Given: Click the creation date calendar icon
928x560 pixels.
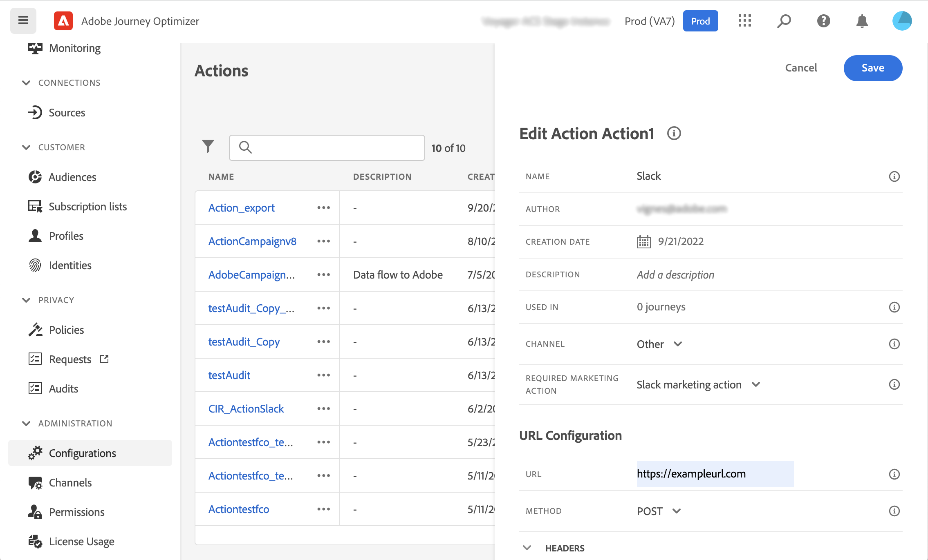Looking at the screenshot, I should coord(643,242).
